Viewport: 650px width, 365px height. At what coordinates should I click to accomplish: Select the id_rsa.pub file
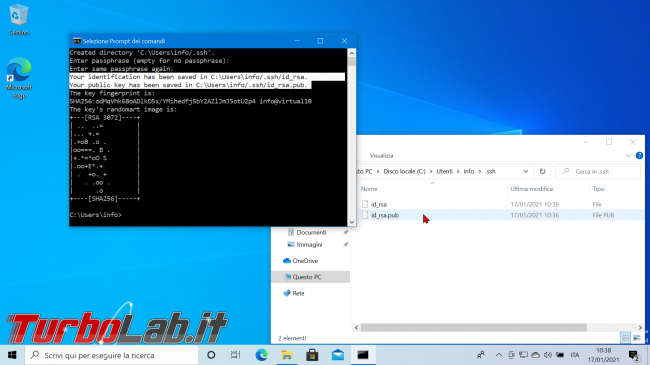coord(385,215)
